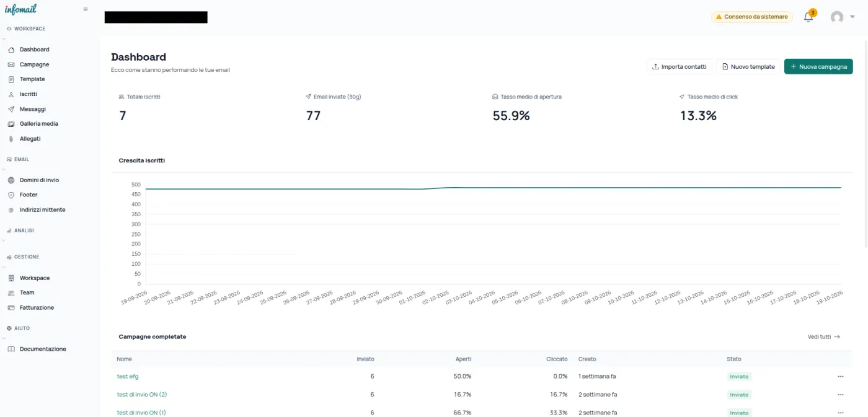Open campaign 'test efg'
Viewport: 868px width, 417px height.
click(128, 376)
